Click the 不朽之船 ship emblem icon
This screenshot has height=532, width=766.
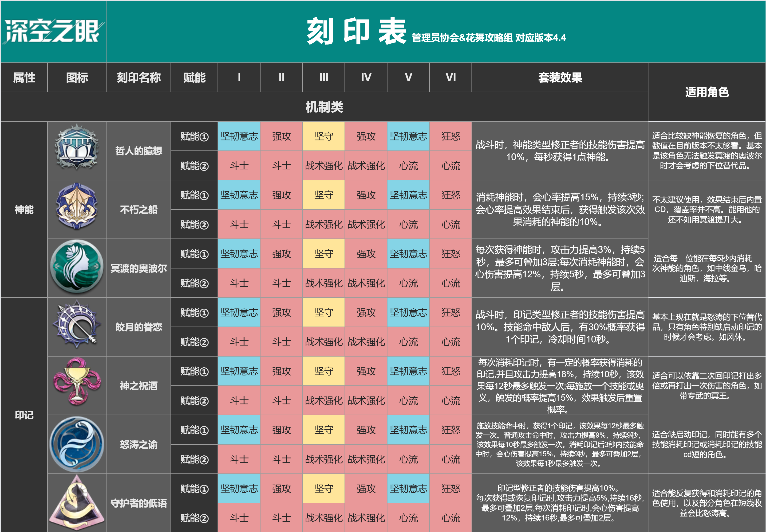tap(77, 206)
